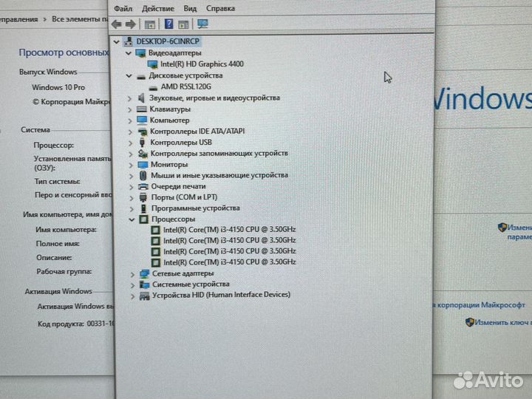
Task: Click the blue Help question-mark toolbar icon
Action: (168, 24)
